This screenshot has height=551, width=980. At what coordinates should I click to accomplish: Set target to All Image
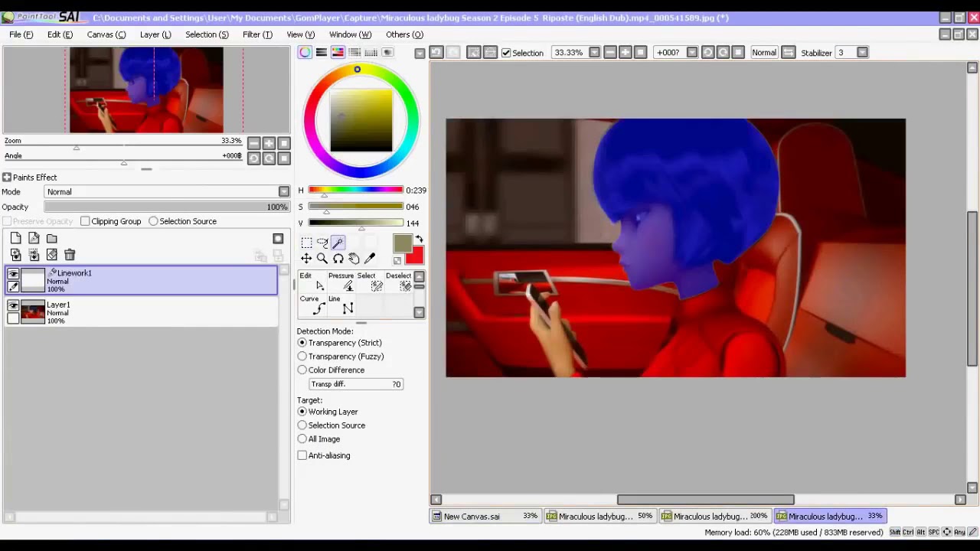coord(302,439)
